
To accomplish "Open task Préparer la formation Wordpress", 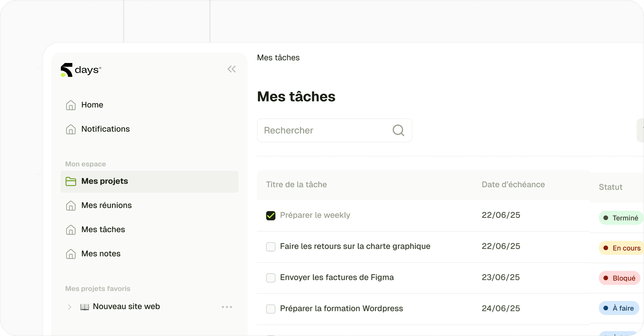I will [x=342, y=309].
